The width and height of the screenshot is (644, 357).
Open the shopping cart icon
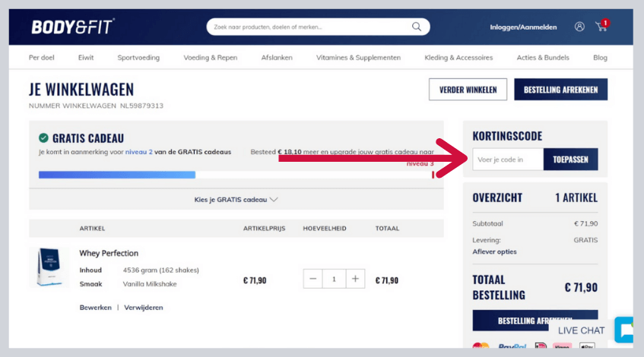click(601, 27)
